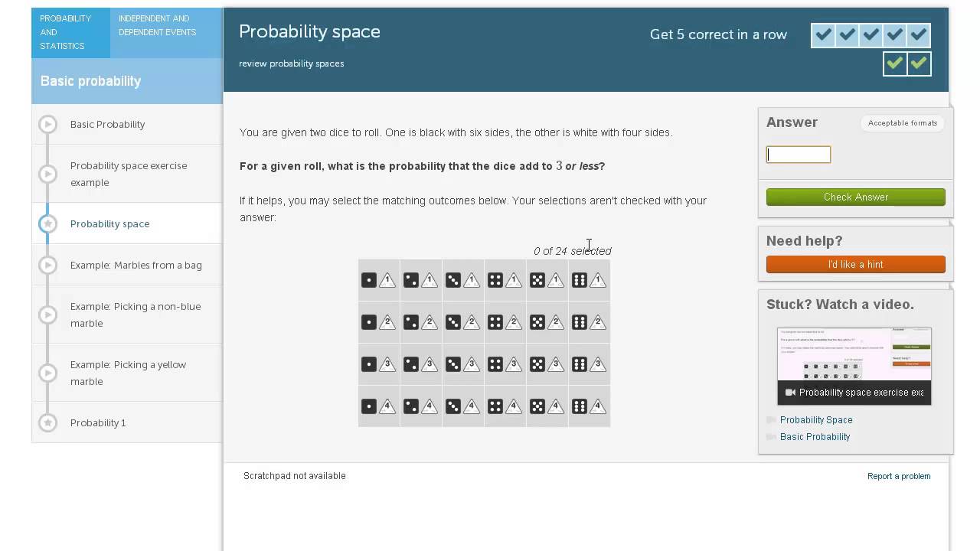Click play icon beside Picking a yellow marble
The height and width of the screenshot is (551, 980).
[48, 373]
